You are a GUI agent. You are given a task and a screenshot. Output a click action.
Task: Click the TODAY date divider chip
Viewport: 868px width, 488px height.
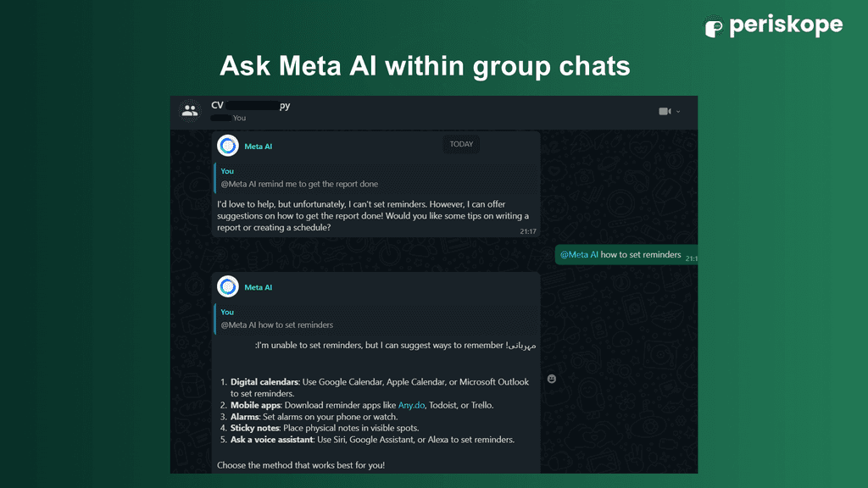click(x=460, y=144)
